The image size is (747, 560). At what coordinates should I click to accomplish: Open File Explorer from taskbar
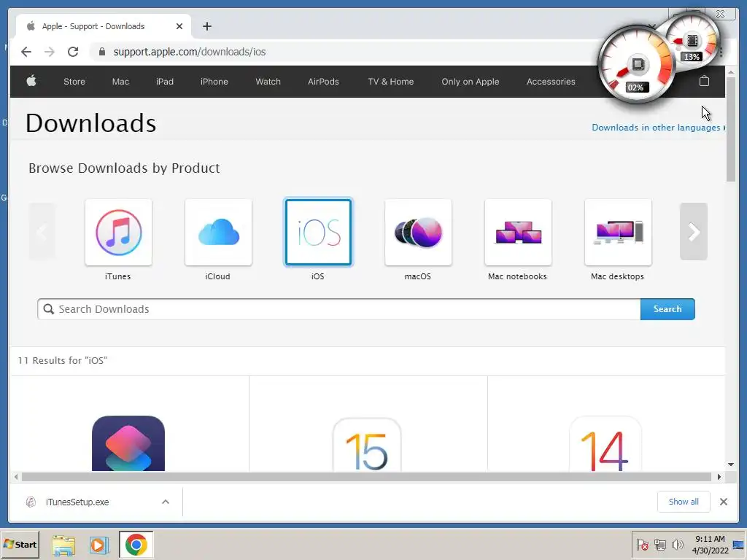[63, 545]
